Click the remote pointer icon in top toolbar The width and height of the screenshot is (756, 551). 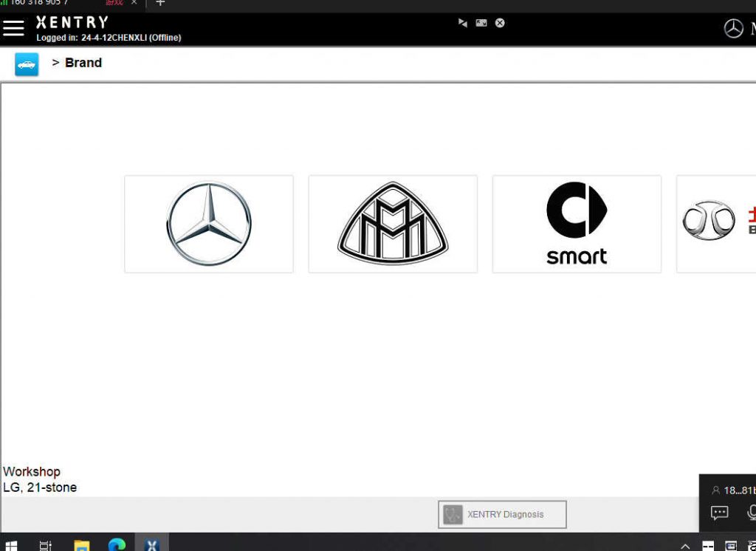pos(463,23)
